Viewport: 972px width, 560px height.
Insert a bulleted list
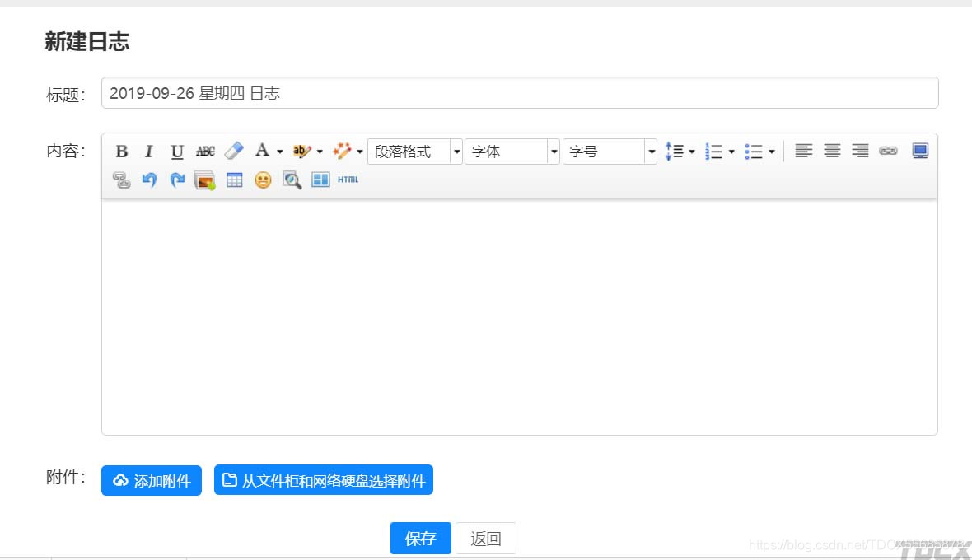753,152
